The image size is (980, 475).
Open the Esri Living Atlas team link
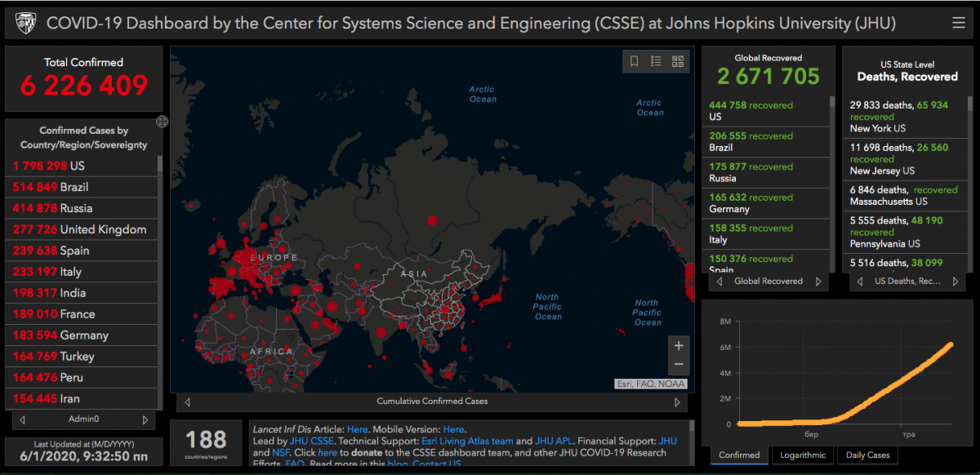[467, 441]
